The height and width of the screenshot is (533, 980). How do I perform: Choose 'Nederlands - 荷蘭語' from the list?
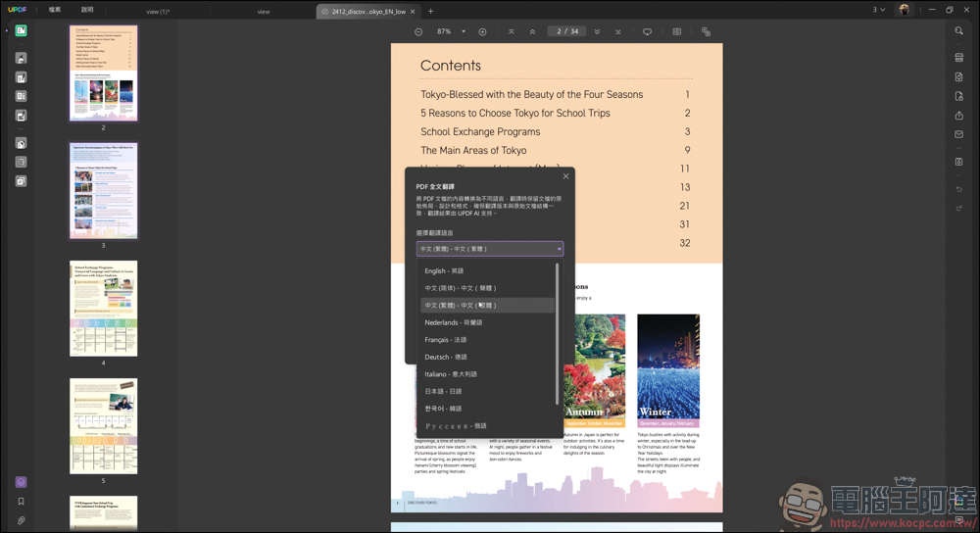click(487, 322)
